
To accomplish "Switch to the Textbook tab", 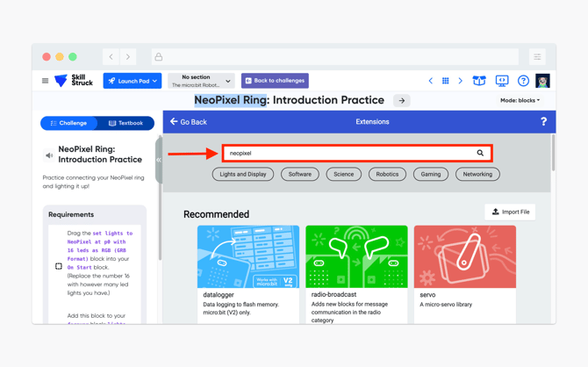I will point(125,123).
